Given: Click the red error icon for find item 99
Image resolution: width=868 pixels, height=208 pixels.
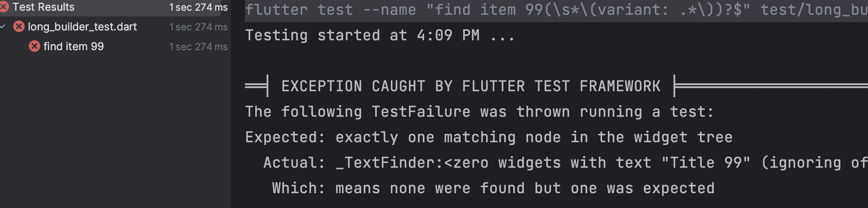Looking at the screenshot, I should click(x=35, y=46).
